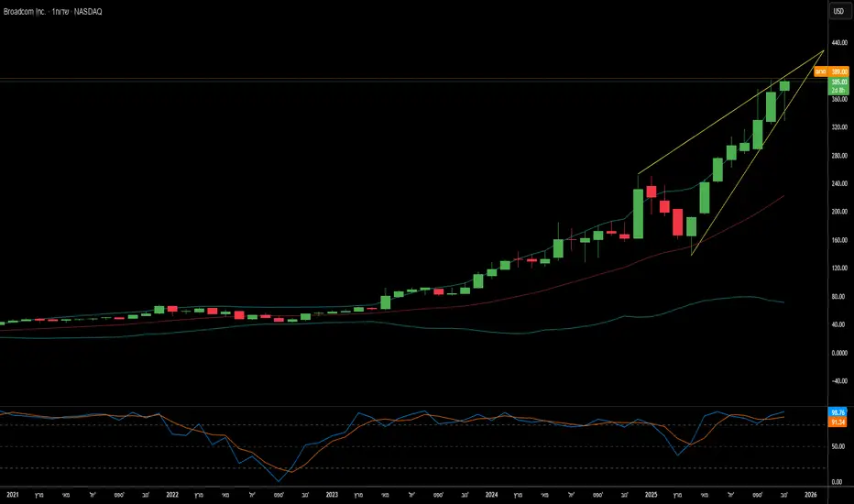854x504 pixels.
Task: Click the green 385.03 current price label
Action: [x=838, y=82]
